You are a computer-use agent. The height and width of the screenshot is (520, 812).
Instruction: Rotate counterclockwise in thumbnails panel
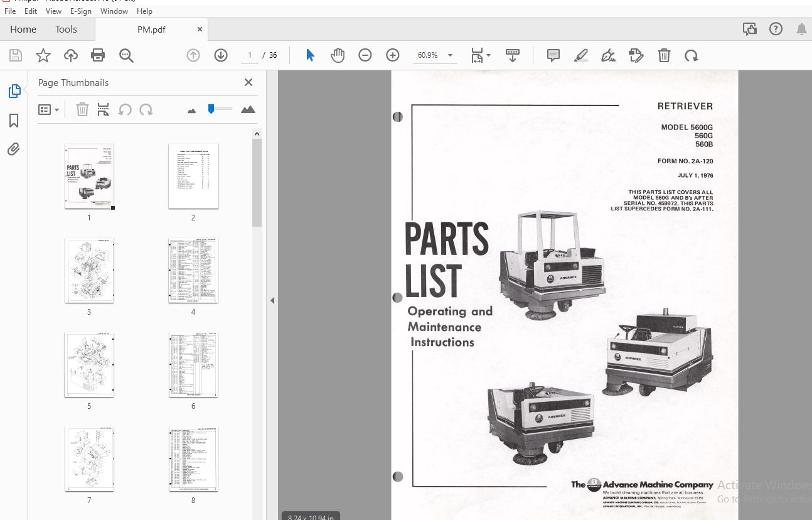125,109
